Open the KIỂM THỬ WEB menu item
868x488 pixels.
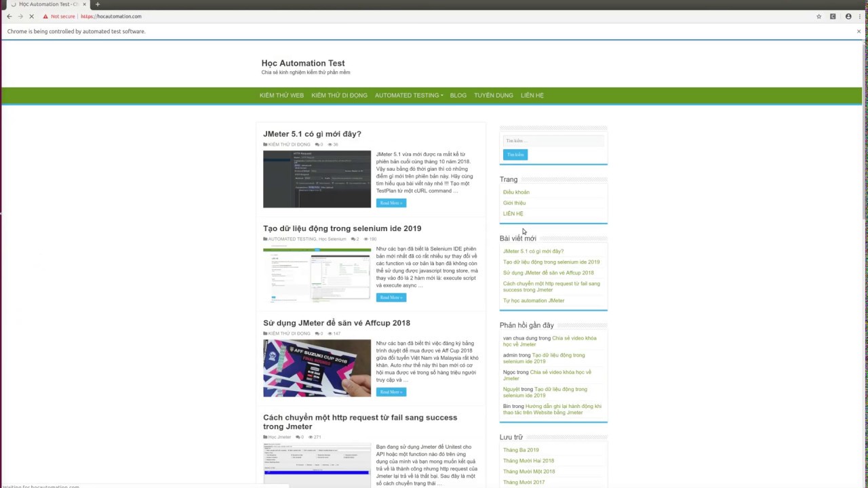(x=281, y=96)
